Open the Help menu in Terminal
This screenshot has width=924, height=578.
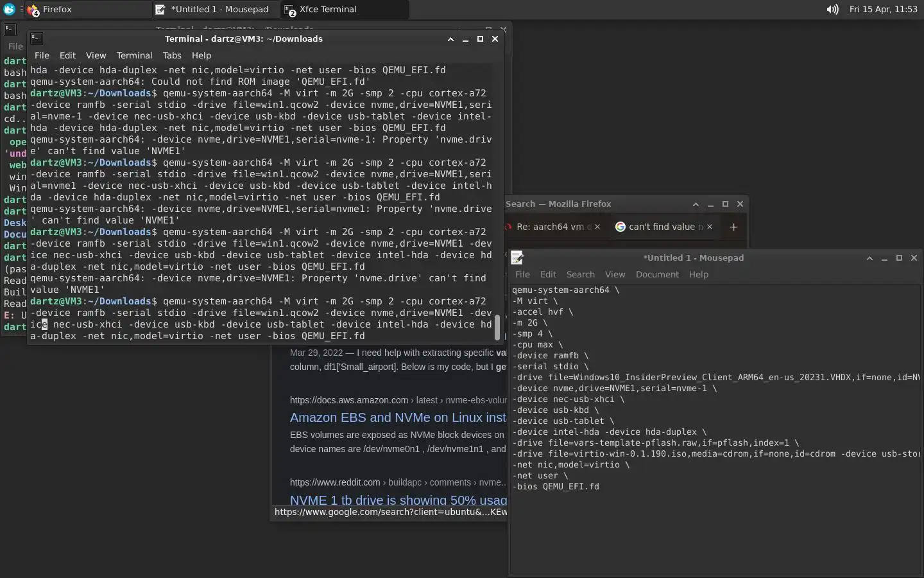coord(201,55)
